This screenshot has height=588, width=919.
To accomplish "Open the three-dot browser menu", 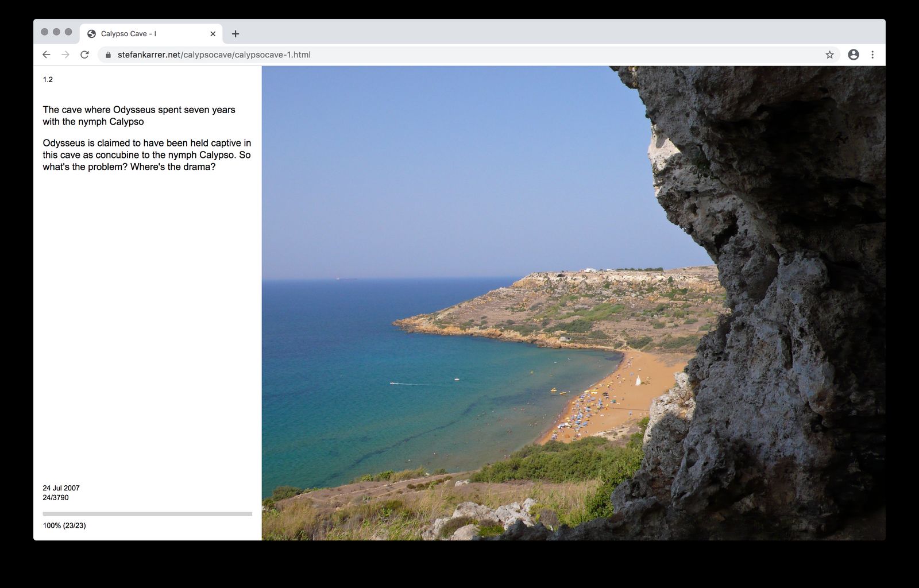I will (873, 55).
